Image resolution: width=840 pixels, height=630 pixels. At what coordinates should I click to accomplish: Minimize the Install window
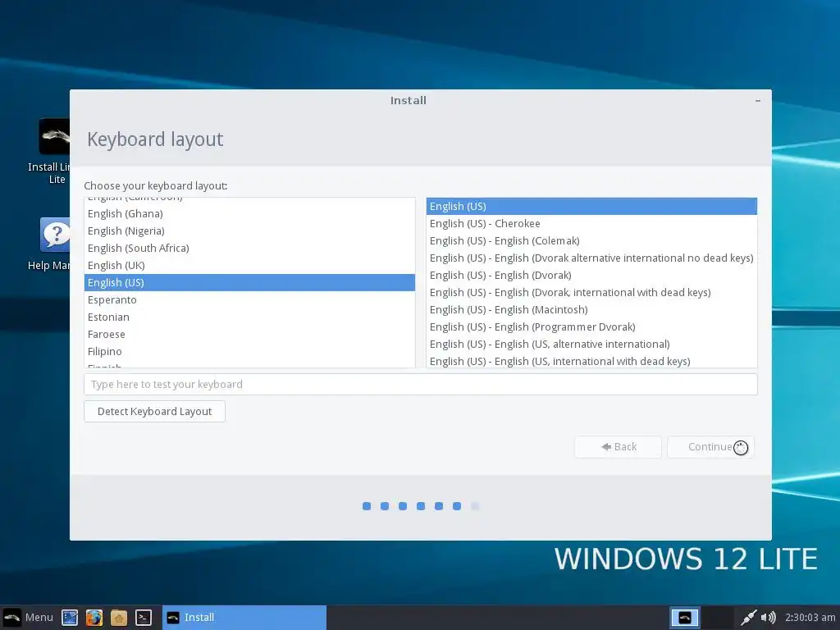(757, 101)
